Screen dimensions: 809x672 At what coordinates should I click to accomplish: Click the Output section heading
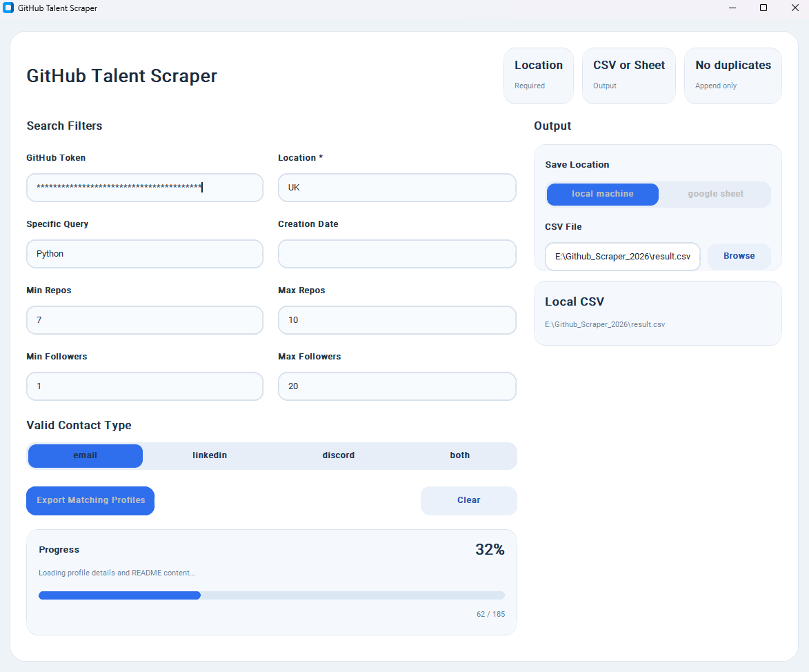coord(552,126)
